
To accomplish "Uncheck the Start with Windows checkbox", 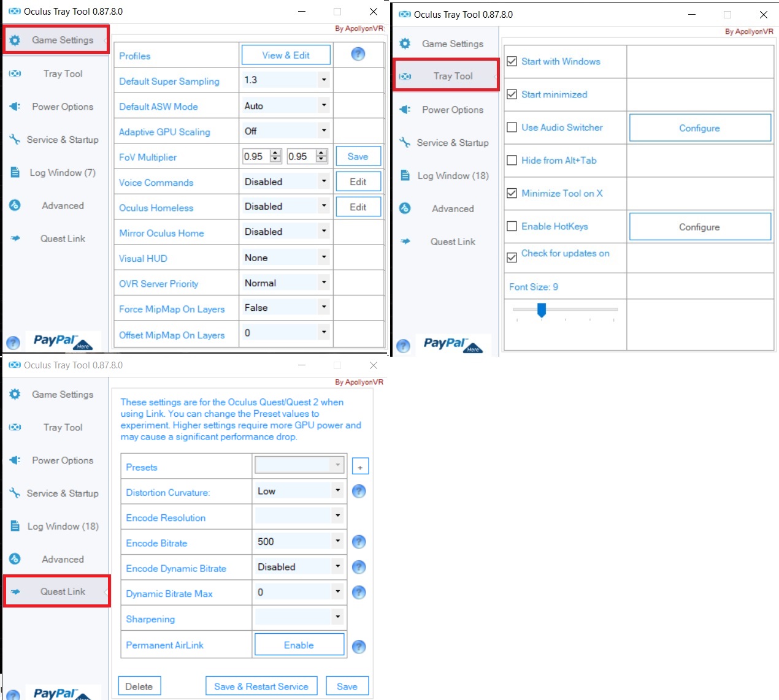I will tap(512, 61).
